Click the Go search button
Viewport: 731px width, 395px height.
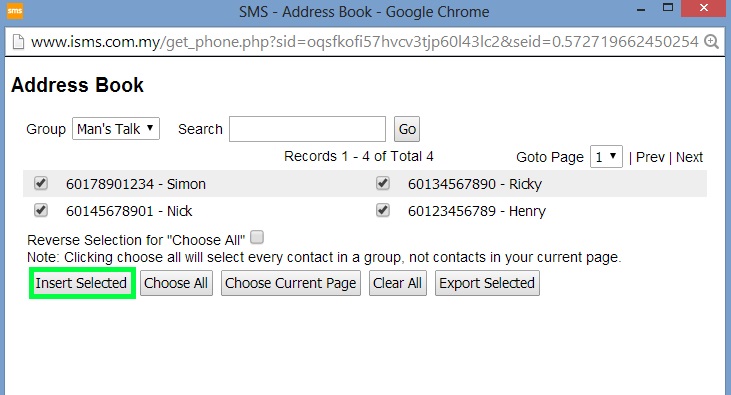(x=407, y=129)
